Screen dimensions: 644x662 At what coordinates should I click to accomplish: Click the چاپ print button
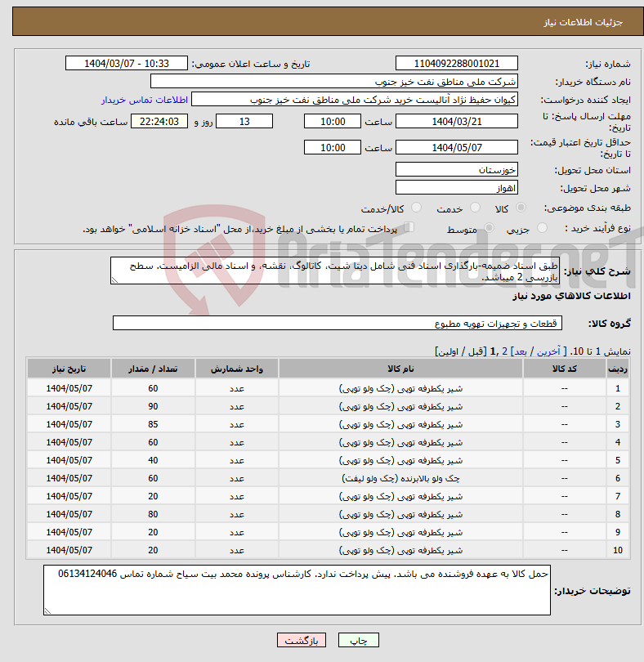click(359, 640)
